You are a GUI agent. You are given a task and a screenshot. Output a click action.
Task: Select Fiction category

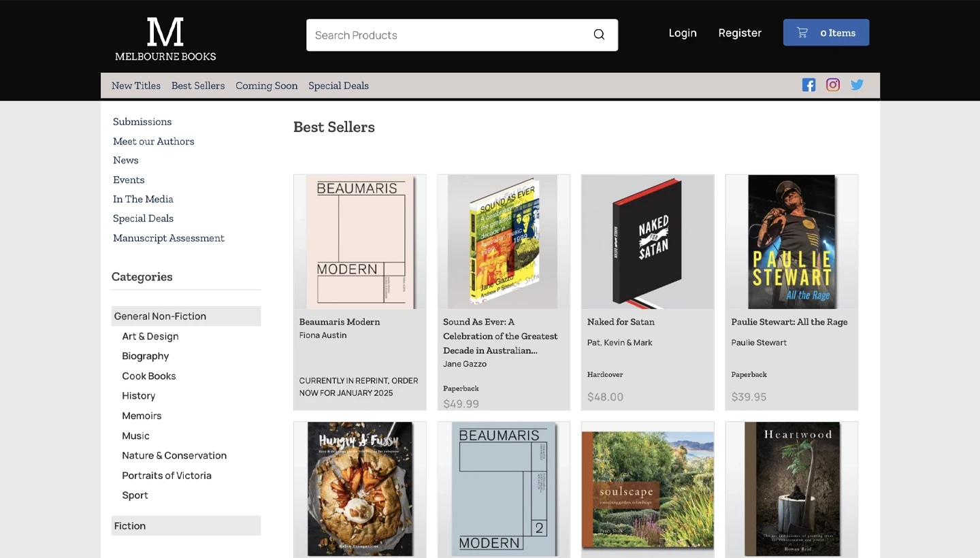pyautogui.click(x=186, y=525)
